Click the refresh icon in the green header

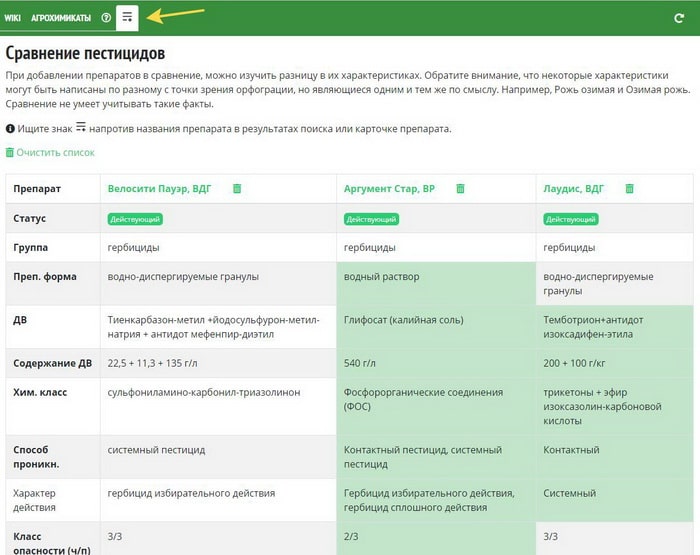coord(679,18)
